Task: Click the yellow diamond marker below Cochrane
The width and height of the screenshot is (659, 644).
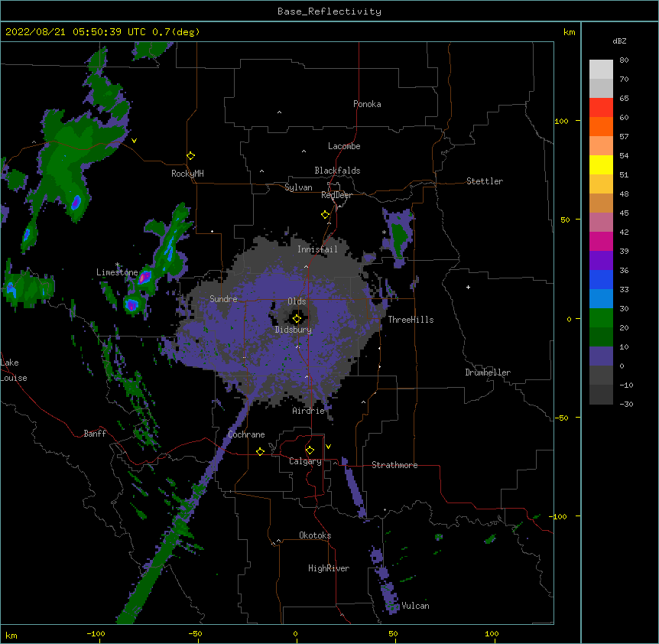Action: (x=260, y=451)
